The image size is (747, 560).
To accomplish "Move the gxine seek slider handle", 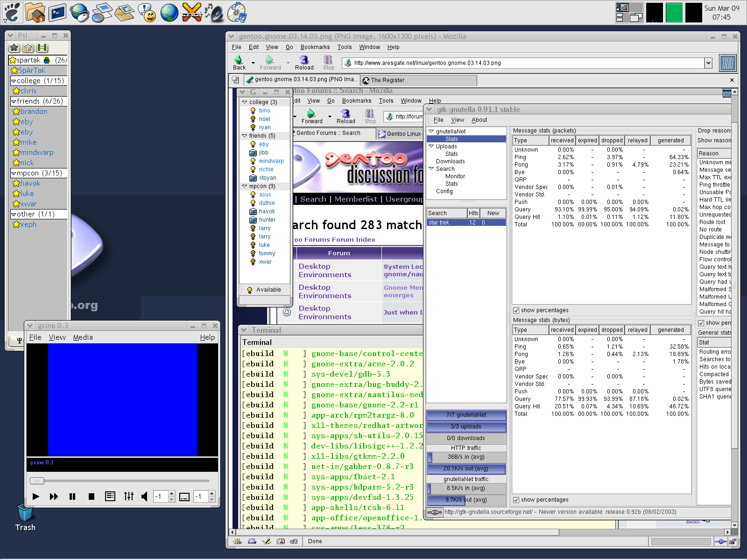I will (x=37, y=481).
